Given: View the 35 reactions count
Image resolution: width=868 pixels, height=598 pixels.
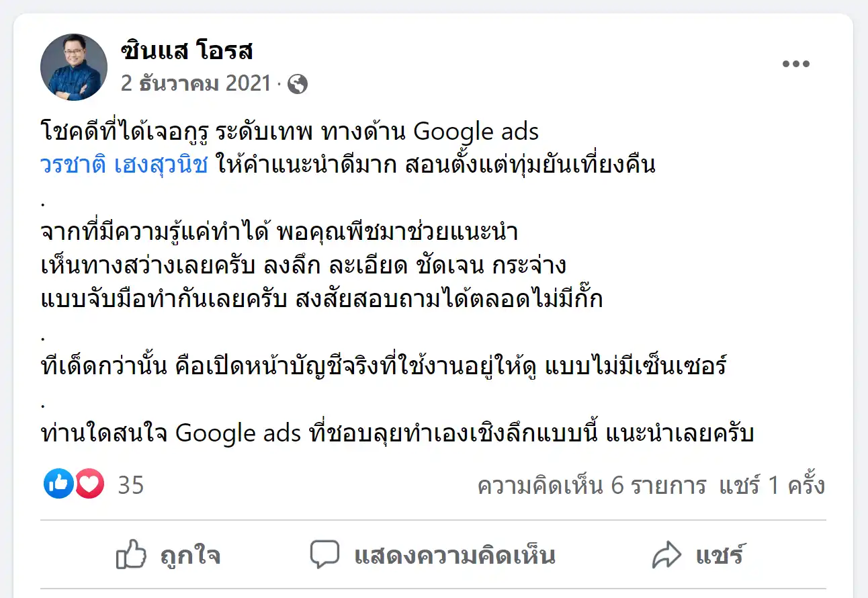Looking at the screenshot, I should [131, 485].
